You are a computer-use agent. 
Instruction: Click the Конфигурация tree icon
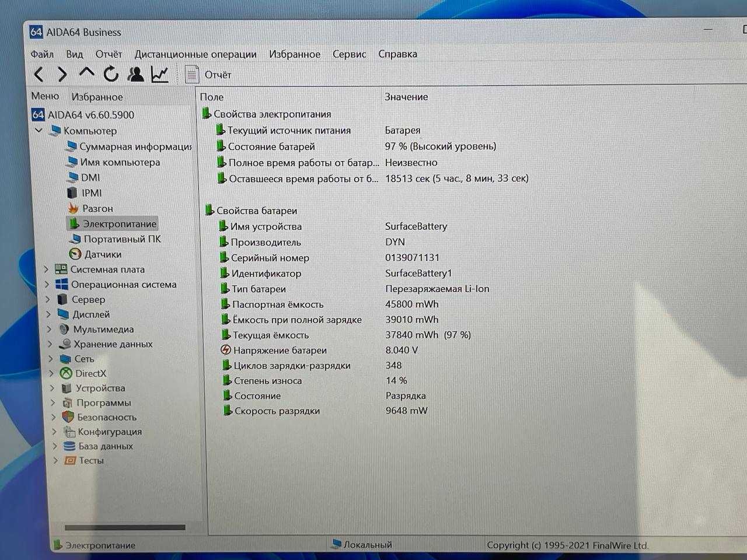click(69, 432)
